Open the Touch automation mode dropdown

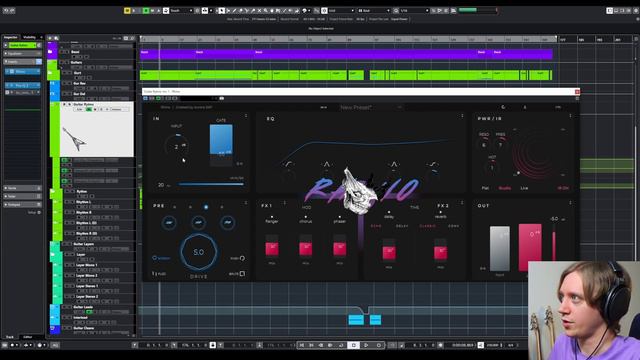(x=181, y=11)
